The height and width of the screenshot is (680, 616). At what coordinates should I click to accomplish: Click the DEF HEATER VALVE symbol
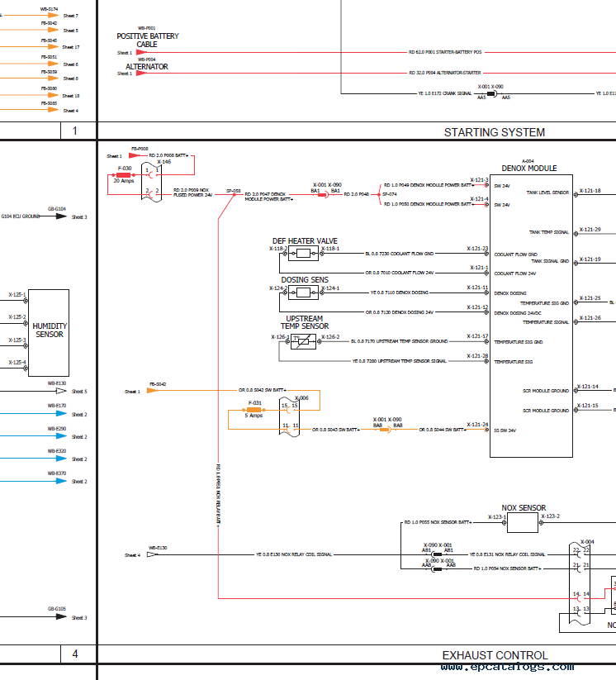(303, 254)
